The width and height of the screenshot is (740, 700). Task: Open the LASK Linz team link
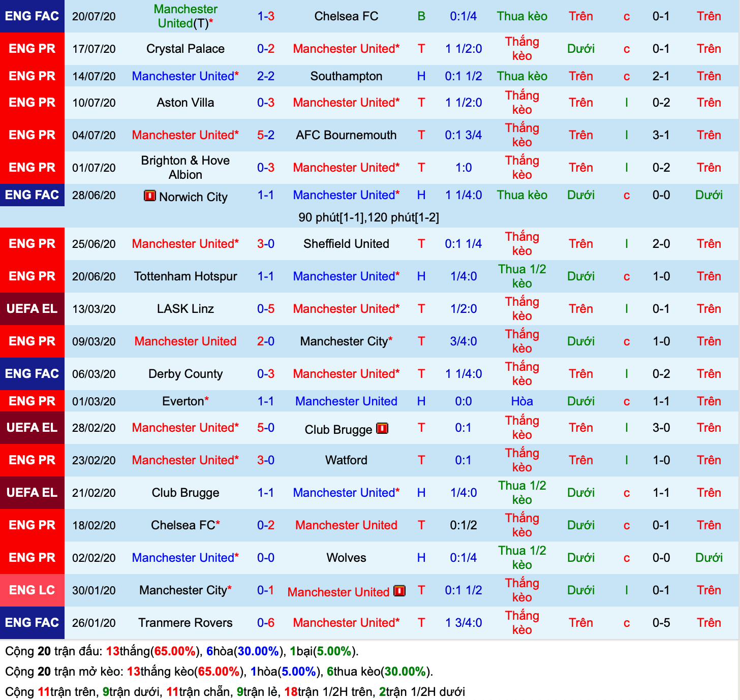186,309
